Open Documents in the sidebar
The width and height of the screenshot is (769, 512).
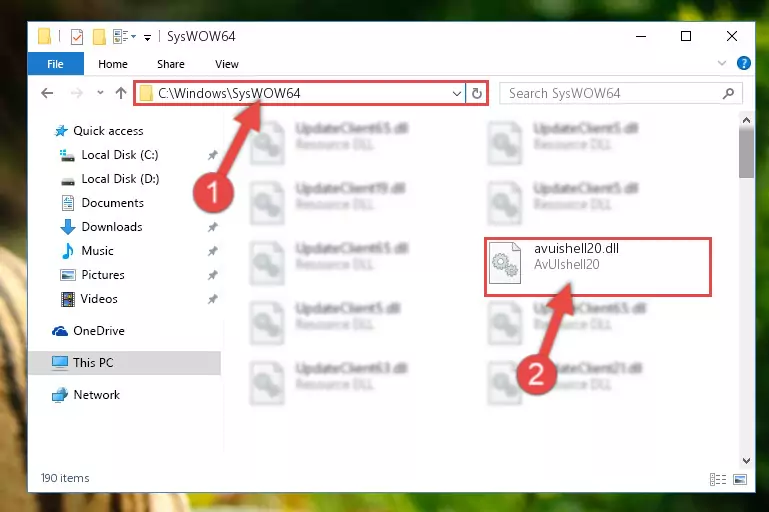[112, 203]
